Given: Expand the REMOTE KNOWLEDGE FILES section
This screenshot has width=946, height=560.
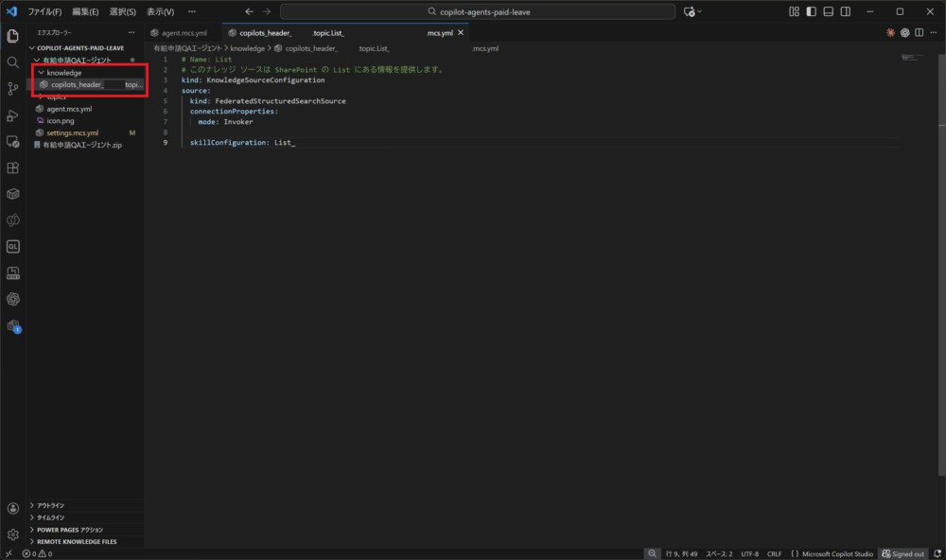Looking at the screenshot, I should pos(76,542).
